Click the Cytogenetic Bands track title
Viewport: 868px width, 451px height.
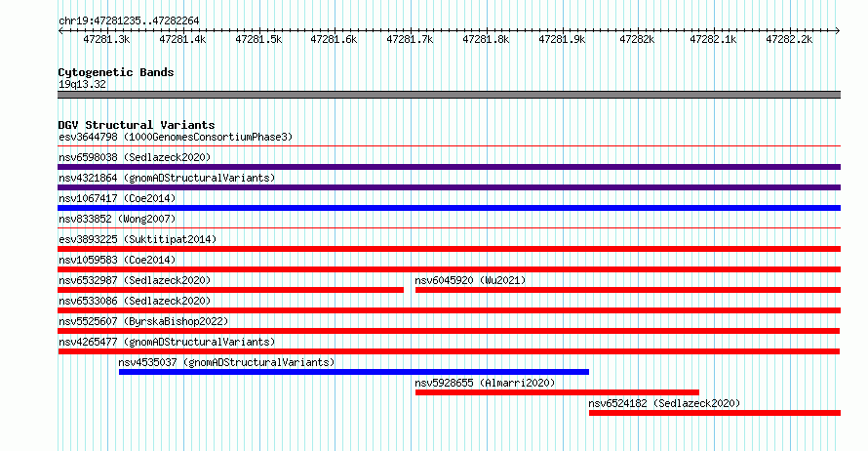(116, 72)
